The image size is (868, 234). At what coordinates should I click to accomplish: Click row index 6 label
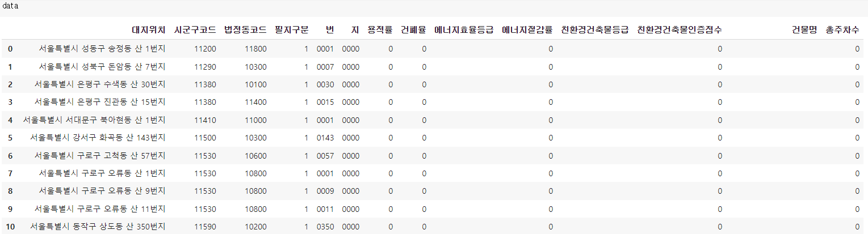click(10, 155)
